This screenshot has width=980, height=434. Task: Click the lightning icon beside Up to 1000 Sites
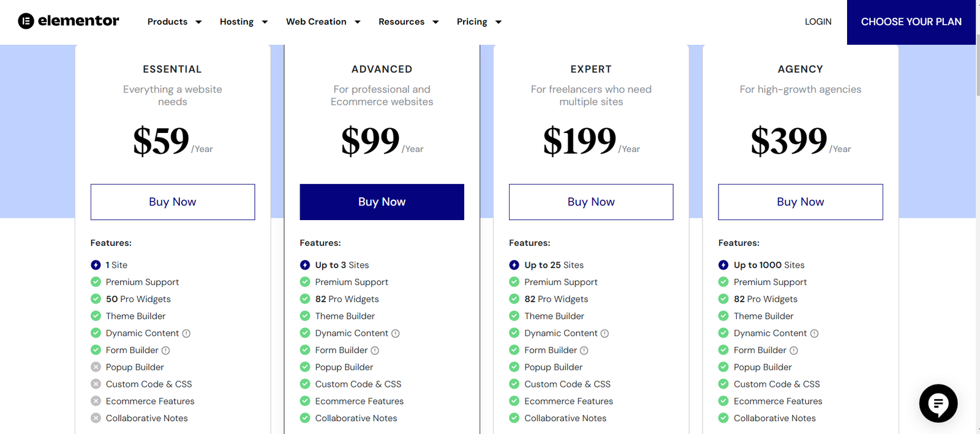point(723,265)
